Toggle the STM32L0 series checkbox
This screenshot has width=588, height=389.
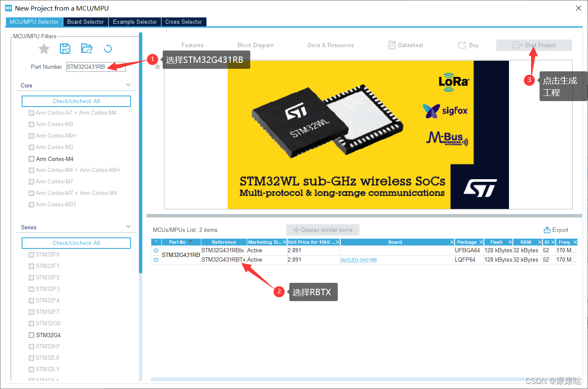31,358
